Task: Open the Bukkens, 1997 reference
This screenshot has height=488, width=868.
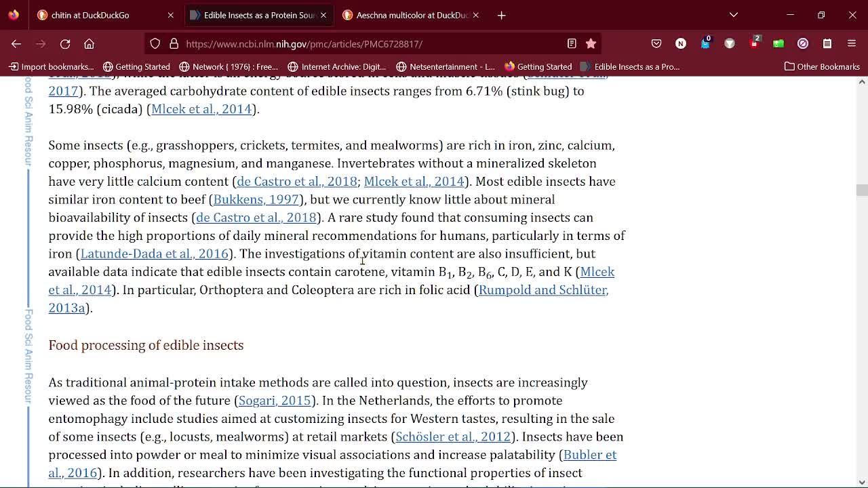Action: click(x=256, y=199)
